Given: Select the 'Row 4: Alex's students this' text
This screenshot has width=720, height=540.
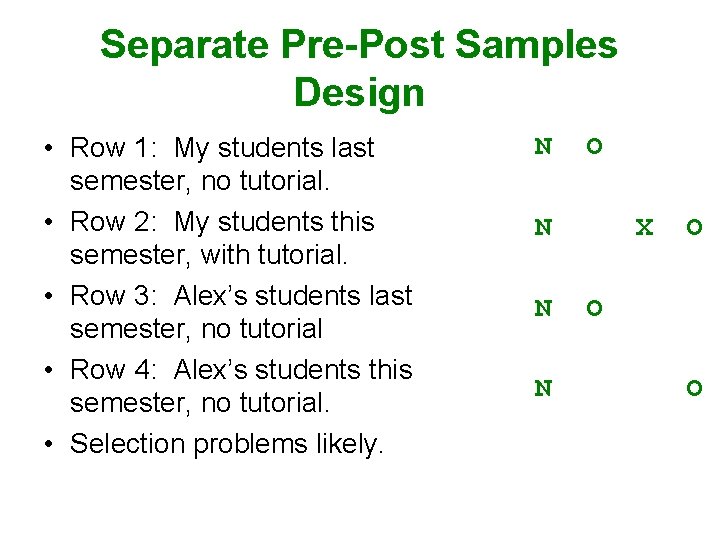Looking at the screenshot, I should (x=241, y=370).
